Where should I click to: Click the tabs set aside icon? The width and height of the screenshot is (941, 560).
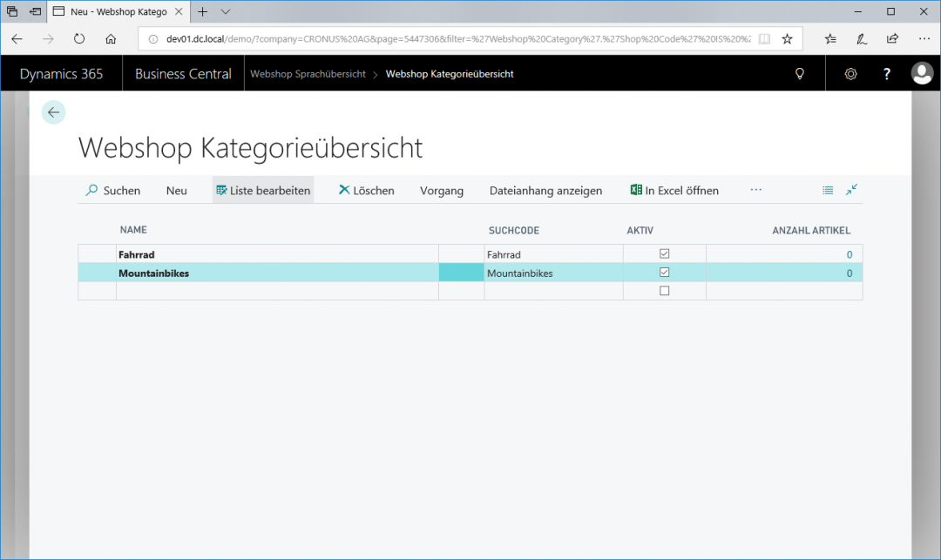[x=12, y=11]
